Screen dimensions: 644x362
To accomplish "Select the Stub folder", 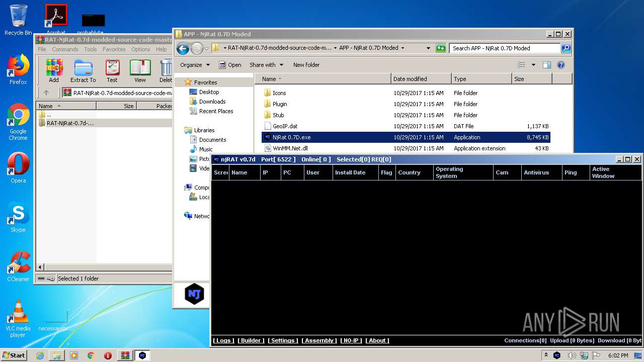I will click(278, 115).
